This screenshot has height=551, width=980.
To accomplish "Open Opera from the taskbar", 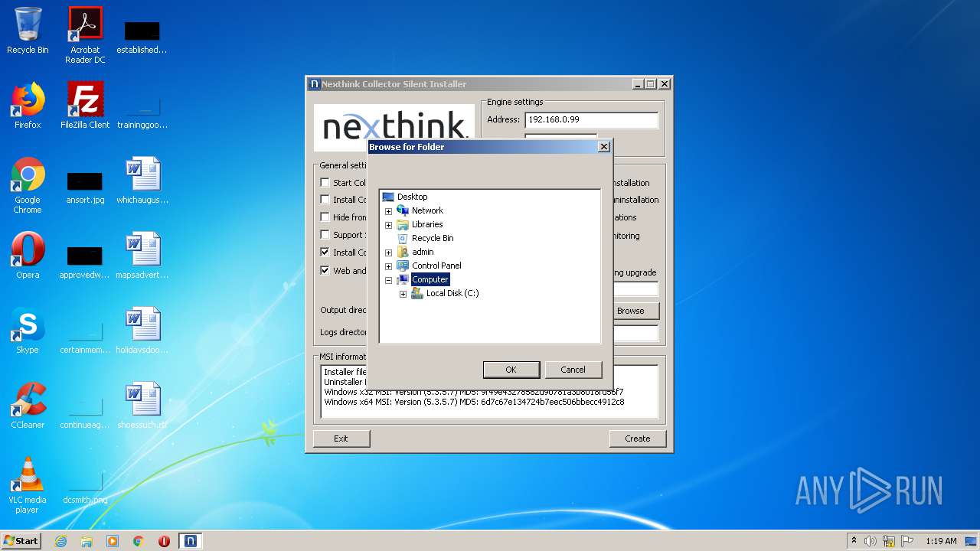I will 164,541.
